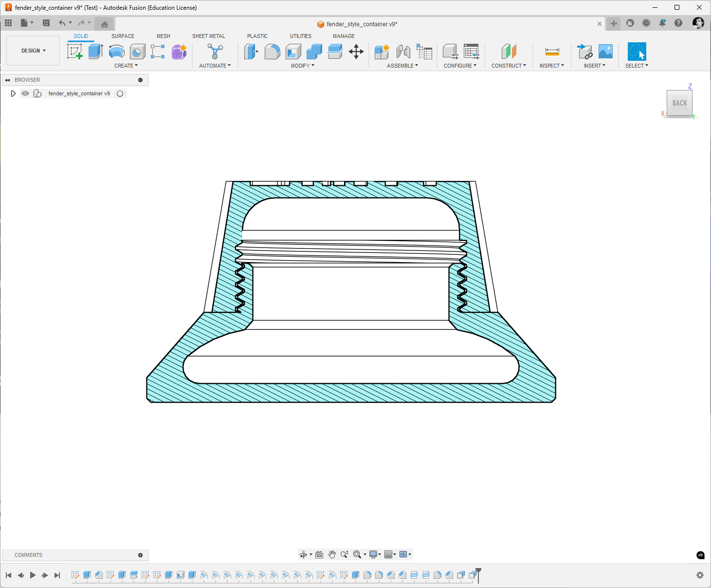The height and width of the screenshot is (588, 711).
Task: Select the Configure Model tool
Action: pos(450,51)
